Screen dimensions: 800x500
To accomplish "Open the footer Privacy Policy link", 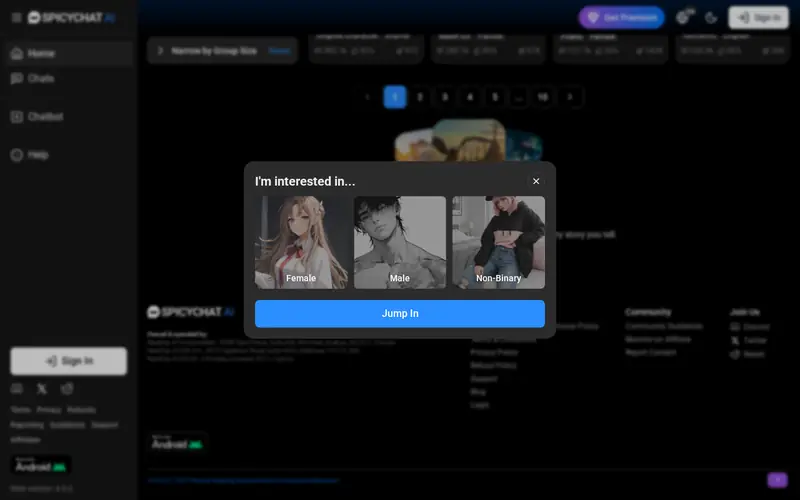I will [x=494, y=352].
